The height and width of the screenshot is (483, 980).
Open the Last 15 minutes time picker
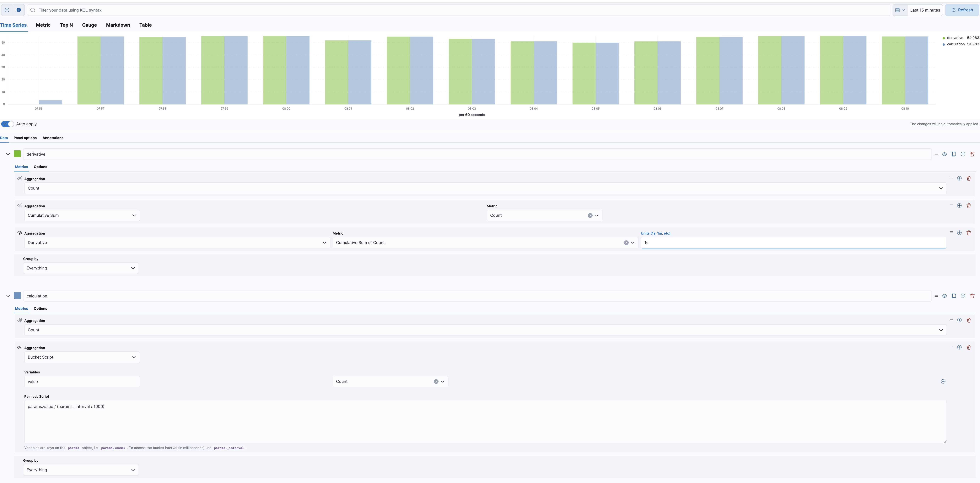click(925, 10)
